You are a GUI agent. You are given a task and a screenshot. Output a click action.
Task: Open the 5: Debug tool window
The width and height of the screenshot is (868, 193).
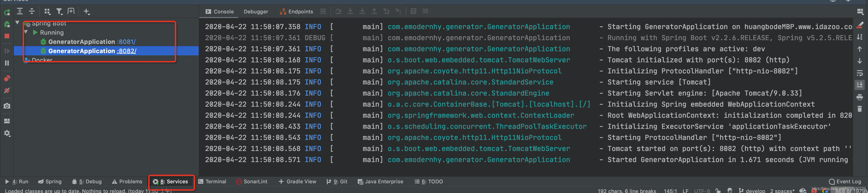click(x=87, y=181)
